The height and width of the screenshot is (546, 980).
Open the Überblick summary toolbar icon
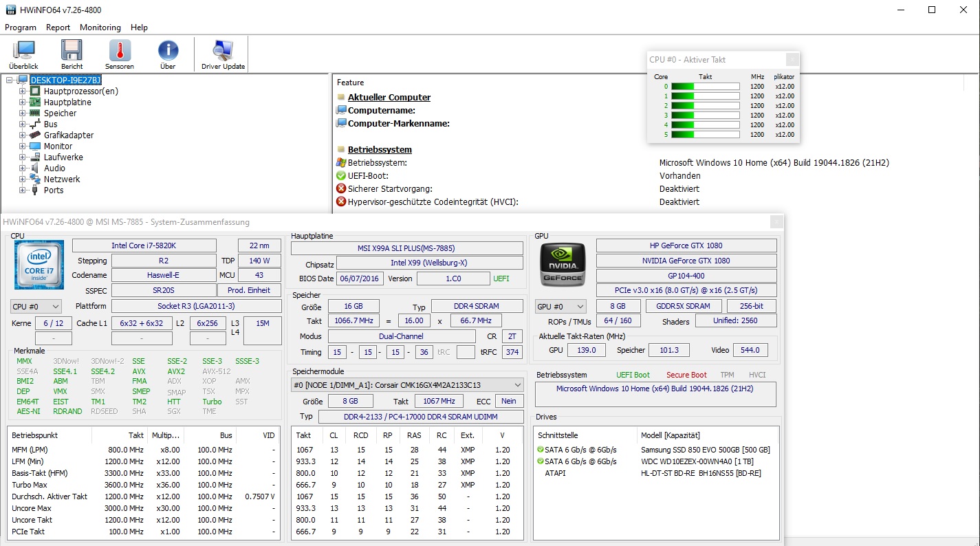coord(23,54)
